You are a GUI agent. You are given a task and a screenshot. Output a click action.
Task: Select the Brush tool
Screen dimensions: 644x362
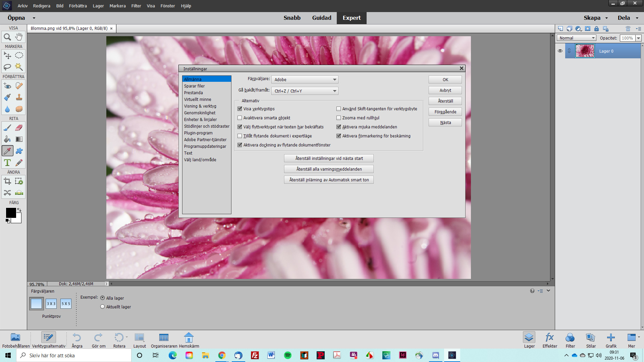click(x=7, y=127)
